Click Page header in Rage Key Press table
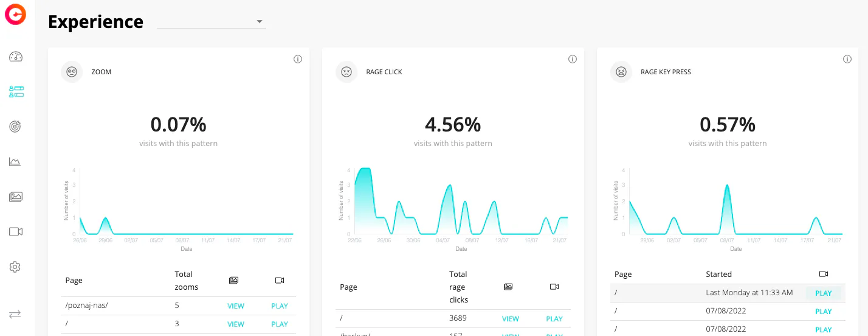The width and height of the screenshot is (868, 336). 623,275
